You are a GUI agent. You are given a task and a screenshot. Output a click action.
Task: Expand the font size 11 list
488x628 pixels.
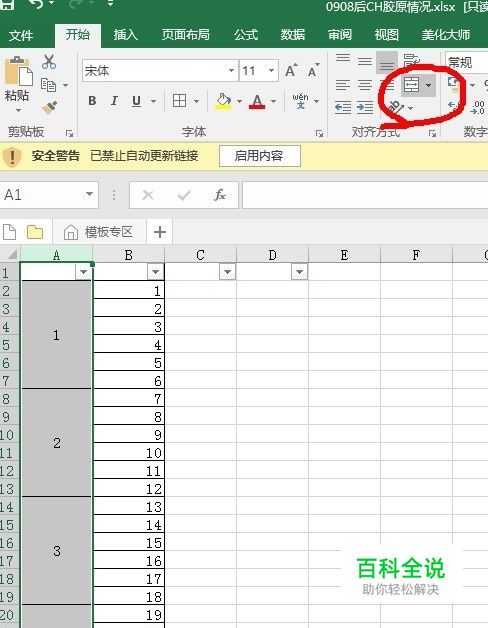[272, 70]
